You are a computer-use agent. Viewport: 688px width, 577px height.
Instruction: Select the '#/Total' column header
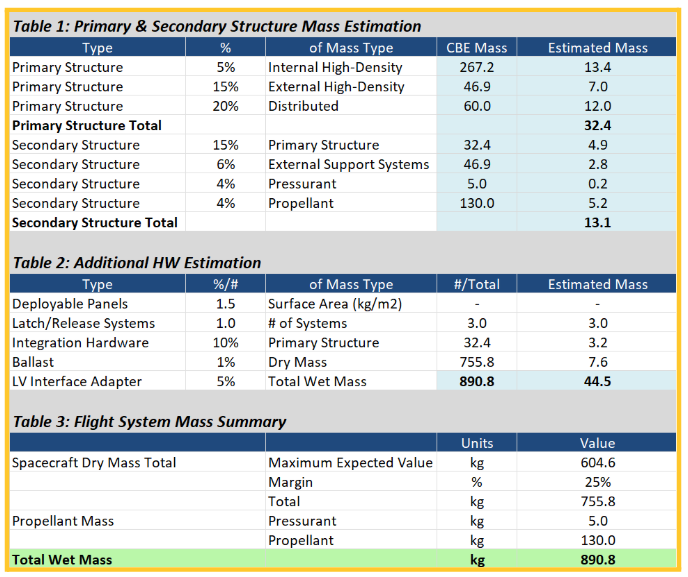[476, 285]
